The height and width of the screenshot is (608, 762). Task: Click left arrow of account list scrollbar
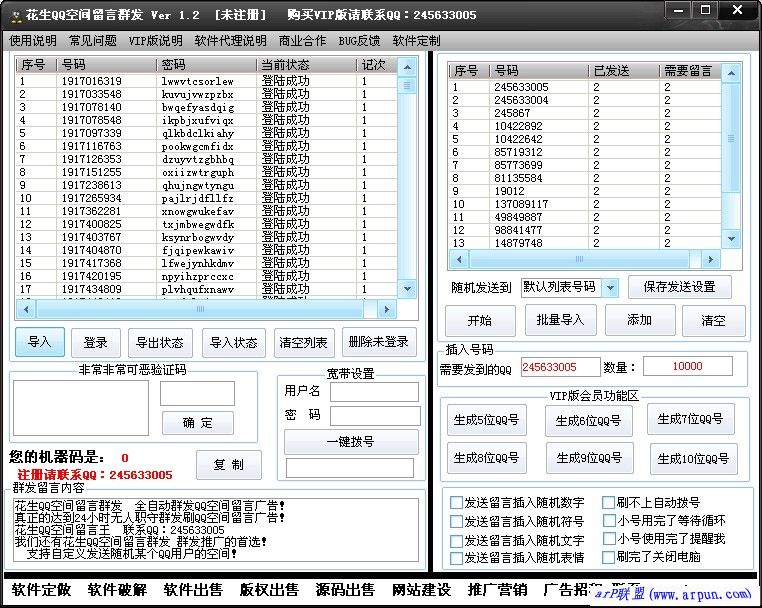pyautogui.click(x=26, y=309)
